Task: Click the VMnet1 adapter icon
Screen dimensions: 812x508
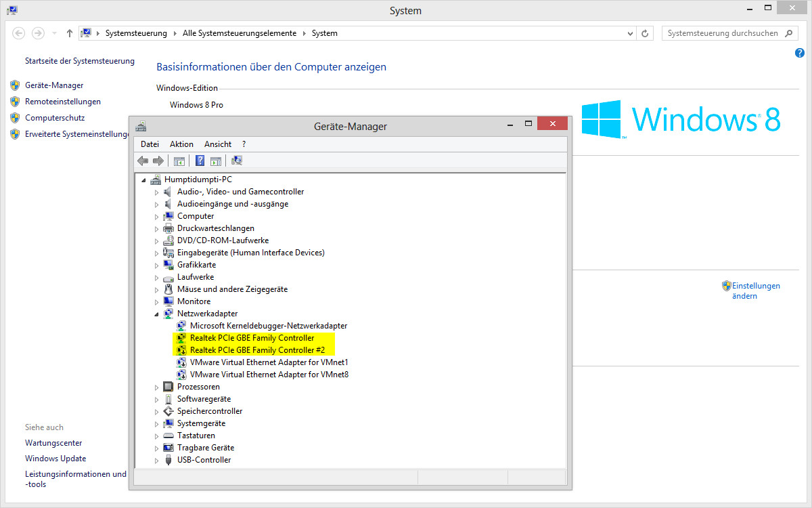Action: pos(181,362)
